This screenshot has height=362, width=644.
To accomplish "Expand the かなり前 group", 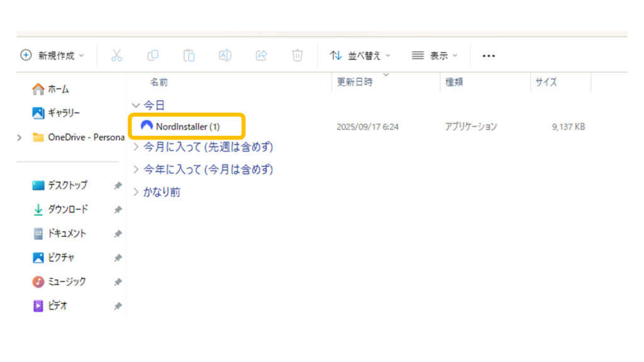I will pos(136,192).
